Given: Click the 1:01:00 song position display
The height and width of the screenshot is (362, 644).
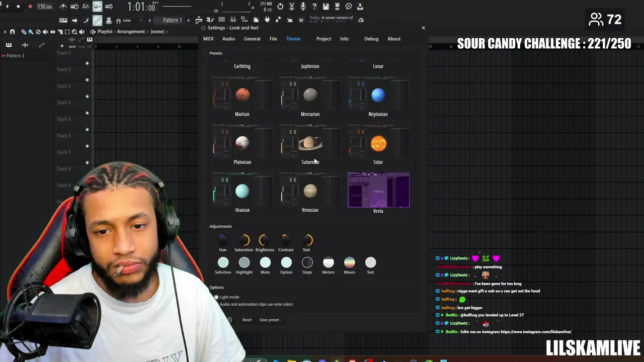Looking at the screenshot, I should [141, 7].
